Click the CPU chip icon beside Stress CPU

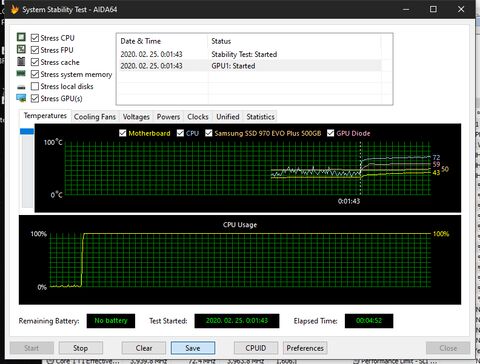pos(21,37)
